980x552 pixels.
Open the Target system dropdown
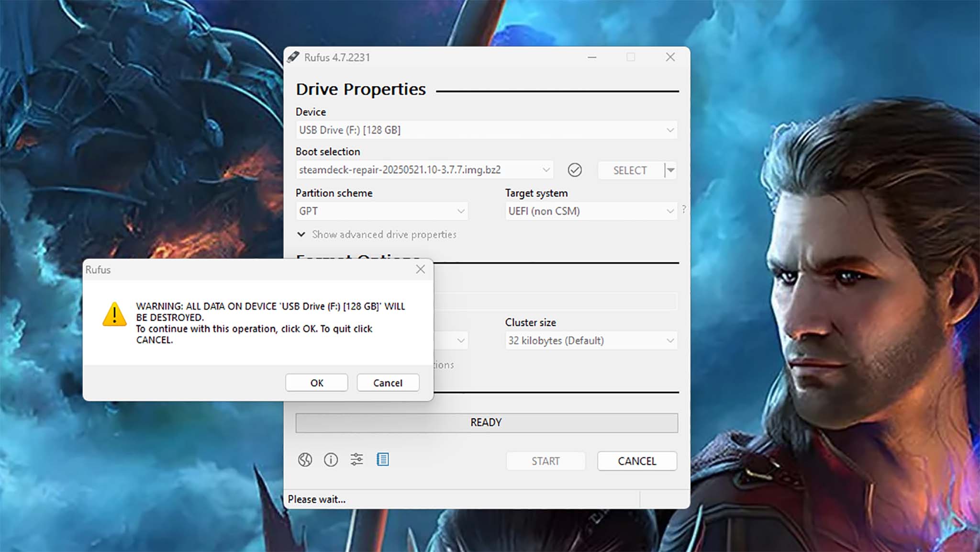click(591, 211)
